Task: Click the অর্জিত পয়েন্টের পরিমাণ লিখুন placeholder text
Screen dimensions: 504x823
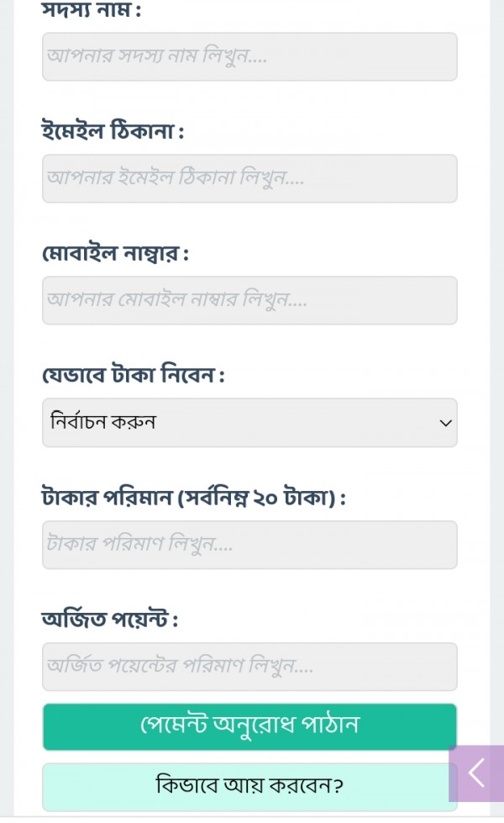Action: pos(181,667)
